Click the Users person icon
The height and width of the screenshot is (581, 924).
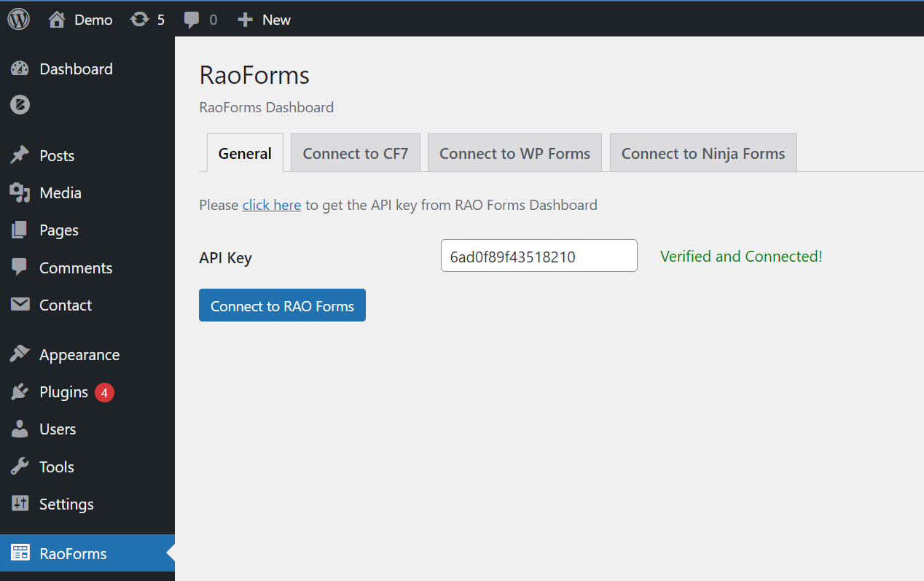click(x=20, y=429)
